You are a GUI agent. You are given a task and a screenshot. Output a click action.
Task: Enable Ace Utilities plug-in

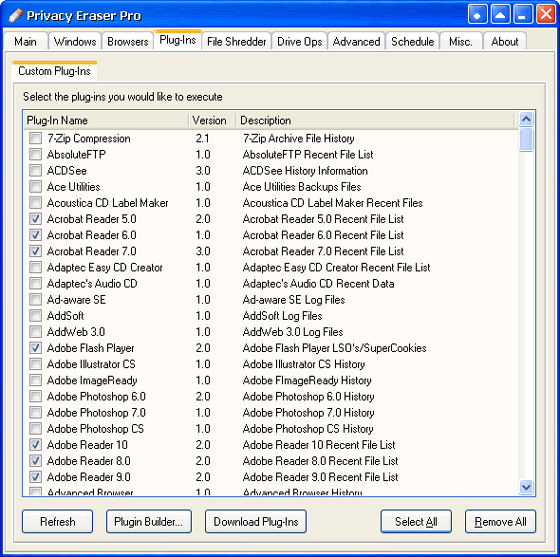(35, 186)
